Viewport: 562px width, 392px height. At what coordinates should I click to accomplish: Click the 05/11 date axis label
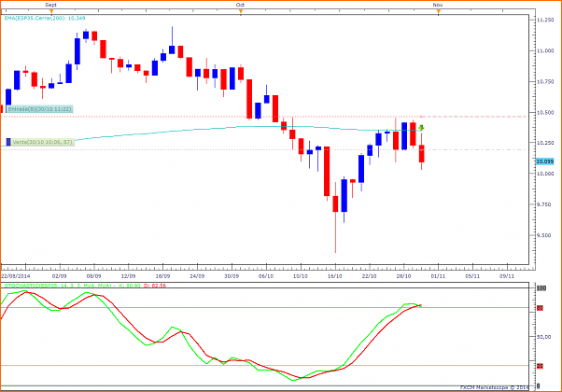click(x=472, y=276)
